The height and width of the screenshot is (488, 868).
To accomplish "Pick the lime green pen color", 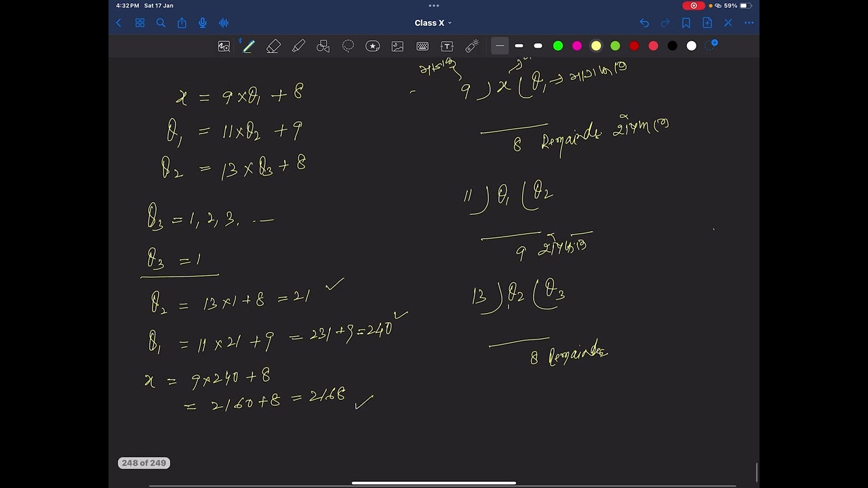I will click(615, 46).
